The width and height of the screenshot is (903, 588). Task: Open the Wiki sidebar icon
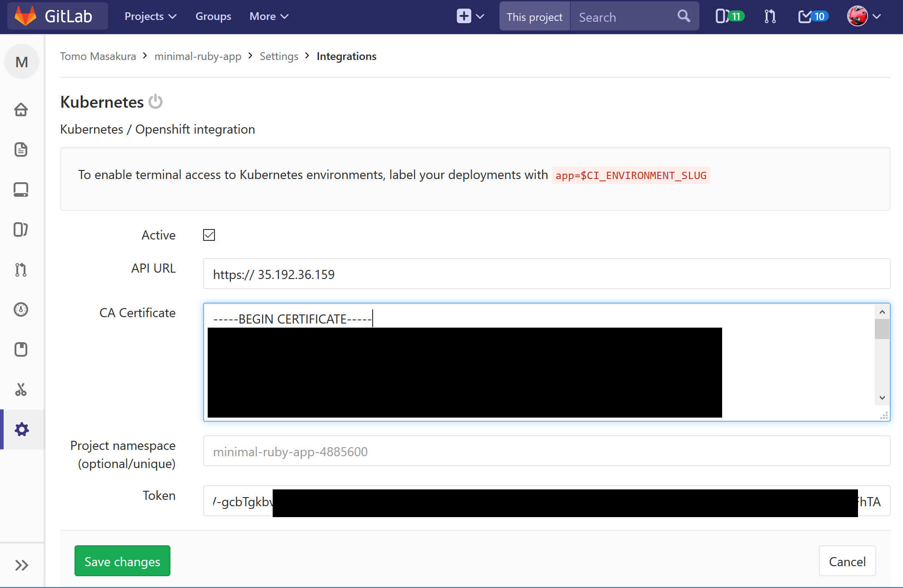point(21,349)
